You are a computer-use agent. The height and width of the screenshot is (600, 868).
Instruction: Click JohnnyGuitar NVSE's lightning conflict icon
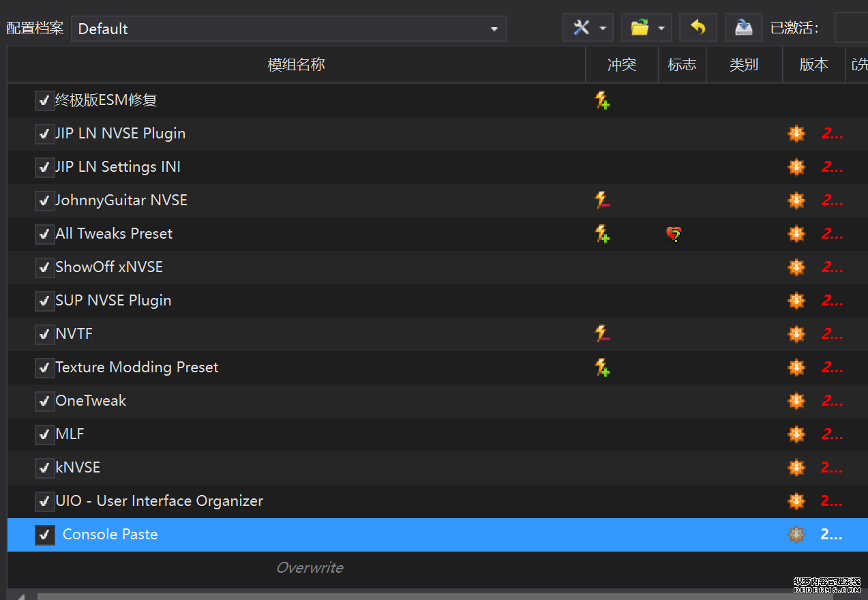601,200
